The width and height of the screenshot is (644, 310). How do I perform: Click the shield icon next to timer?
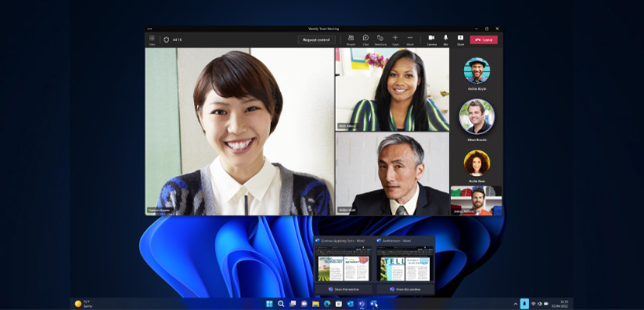click(x=165, y=40)
